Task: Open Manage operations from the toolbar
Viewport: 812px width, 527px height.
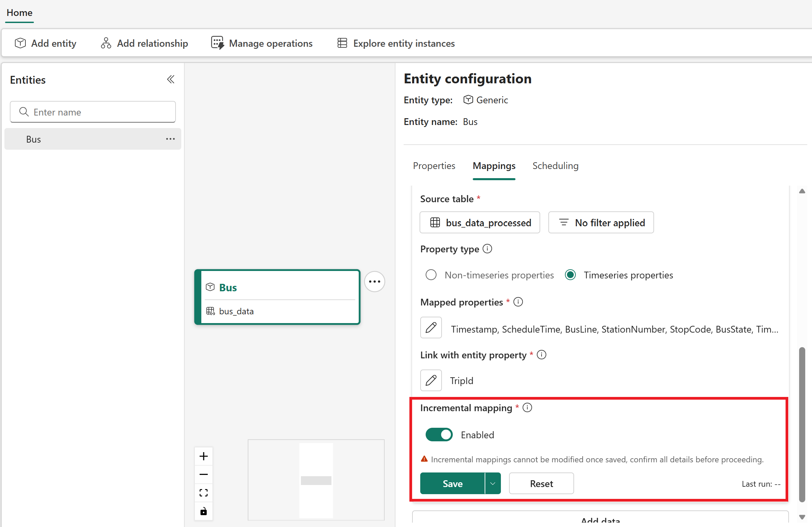Action: click(262, 43)
